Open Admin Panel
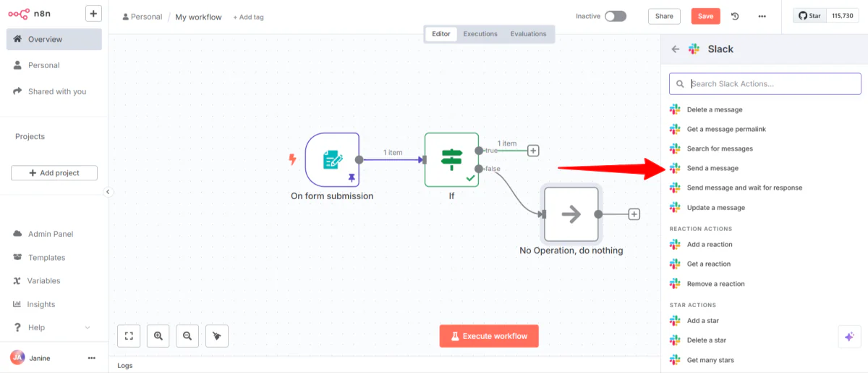This screenshot has width=868, height=373. coord(54,234)
